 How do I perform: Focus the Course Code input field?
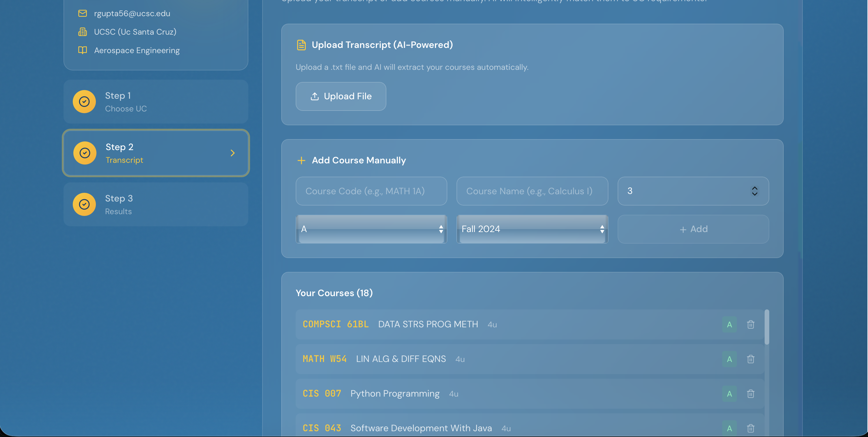371,191
